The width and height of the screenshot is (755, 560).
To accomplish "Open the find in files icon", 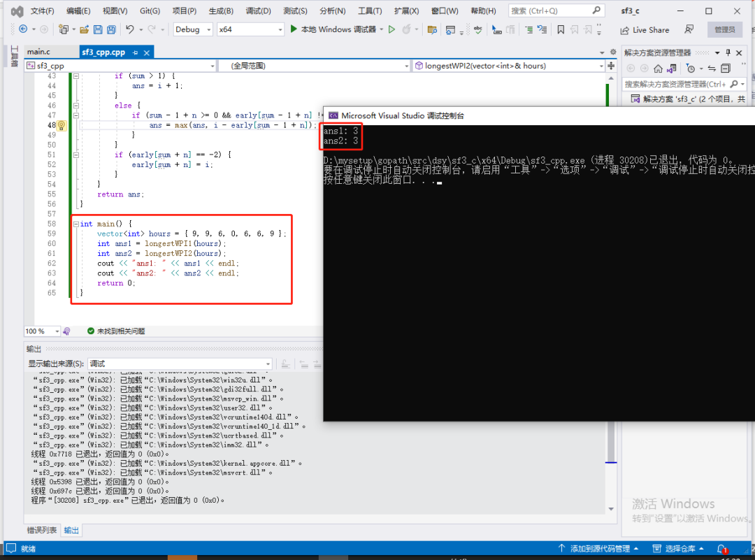I will click(x=432, y=29).
